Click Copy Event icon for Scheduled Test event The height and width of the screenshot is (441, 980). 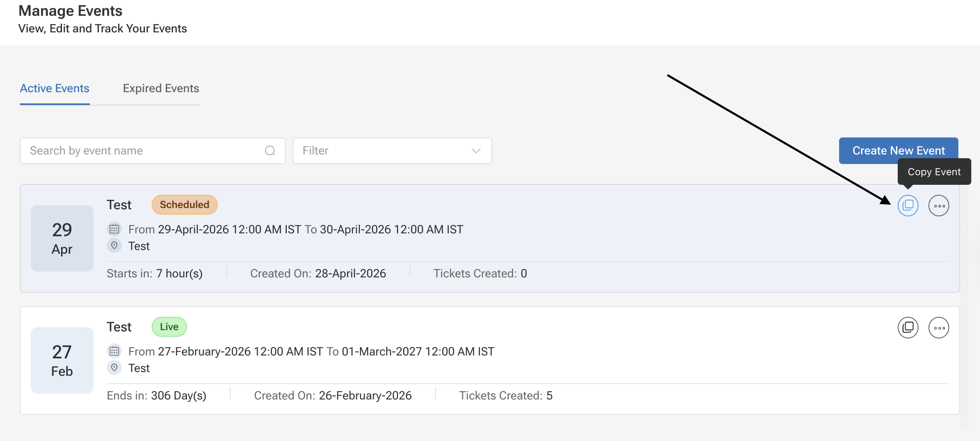point(908,206)
